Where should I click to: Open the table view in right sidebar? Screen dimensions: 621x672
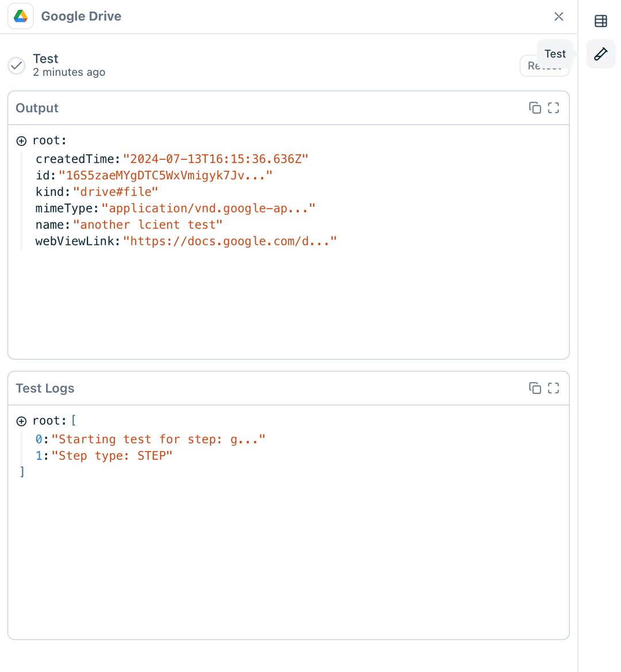[x=601, y=21]
